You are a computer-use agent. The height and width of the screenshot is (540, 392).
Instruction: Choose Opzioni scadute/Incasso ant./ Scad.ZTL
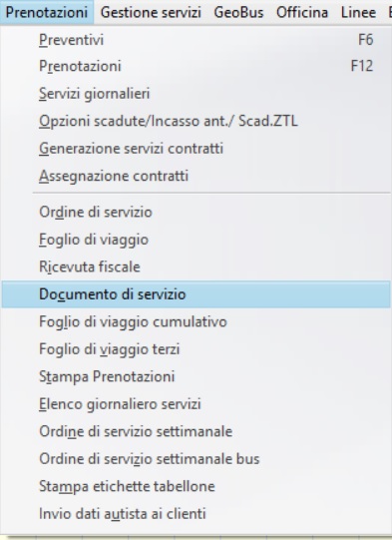[196, 121]
